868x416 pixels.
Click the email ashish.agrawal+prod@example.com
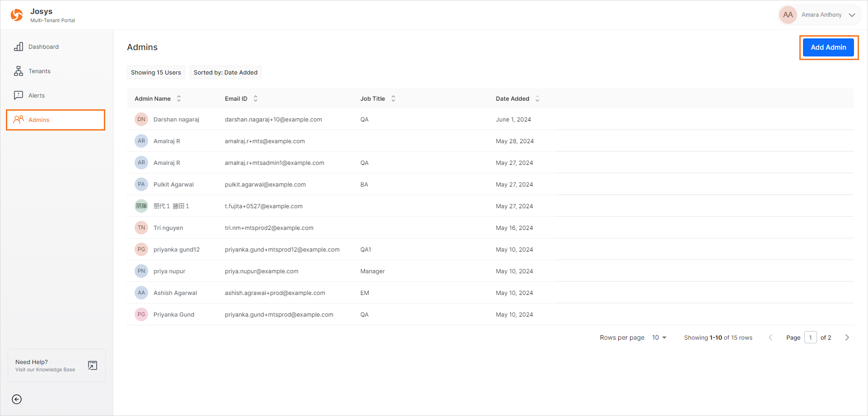coord(275,293)
